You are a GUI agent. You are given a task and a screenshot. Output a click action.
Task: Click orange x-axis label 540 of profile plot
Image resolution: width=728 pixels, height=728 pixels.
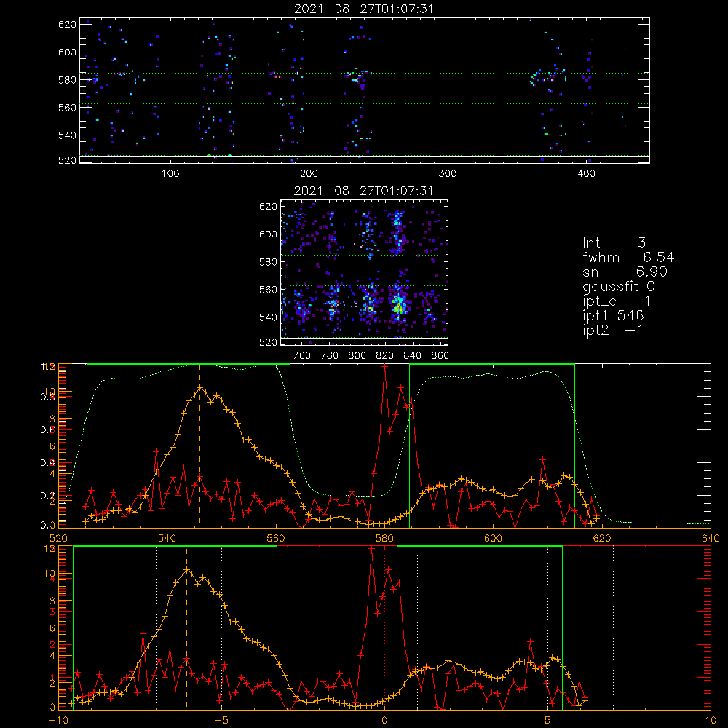167,539
